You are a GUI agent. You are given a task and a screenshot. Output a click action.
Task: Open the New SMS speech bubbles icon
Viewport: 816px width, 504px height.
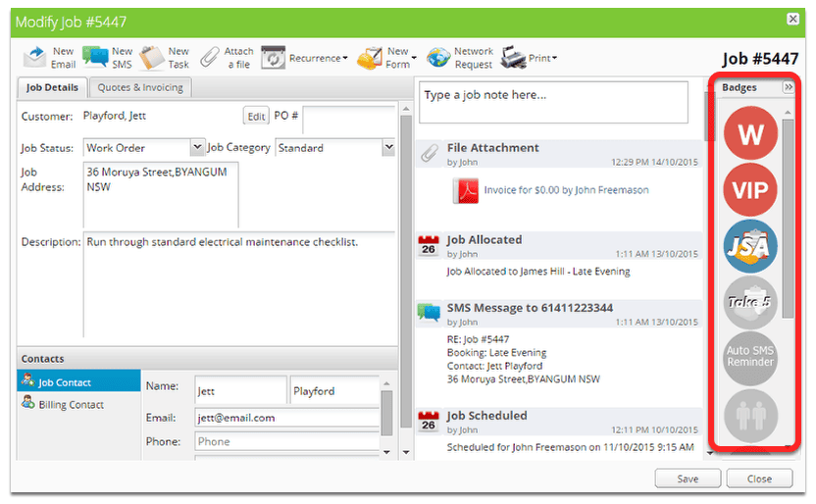pos(95,57)
